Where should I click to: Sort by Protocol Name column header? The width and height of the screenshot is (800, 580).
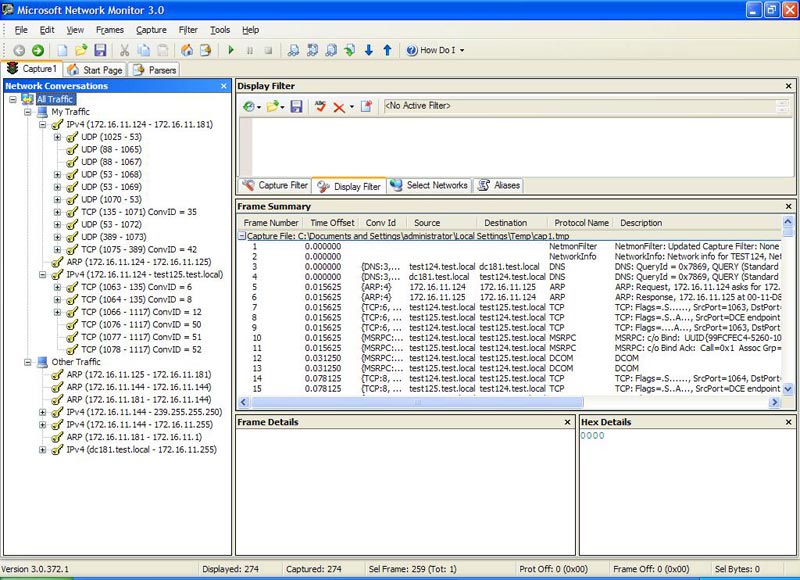pyautogui.click(x=581, y=223)
